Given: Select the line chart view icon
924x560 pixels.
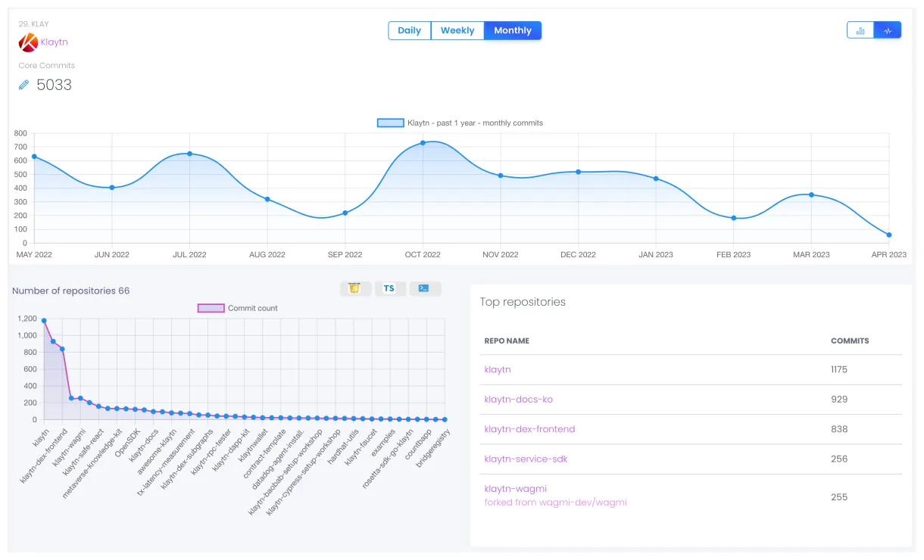Looking at the screenshot, I should (x=888, y=30).
